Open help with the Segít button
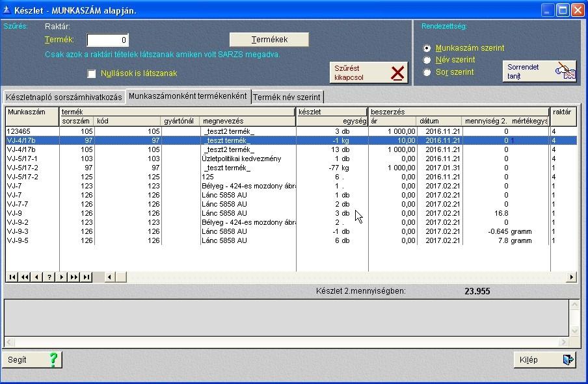The width and height of the screenshot is (588, 384). tap(33, 360)
